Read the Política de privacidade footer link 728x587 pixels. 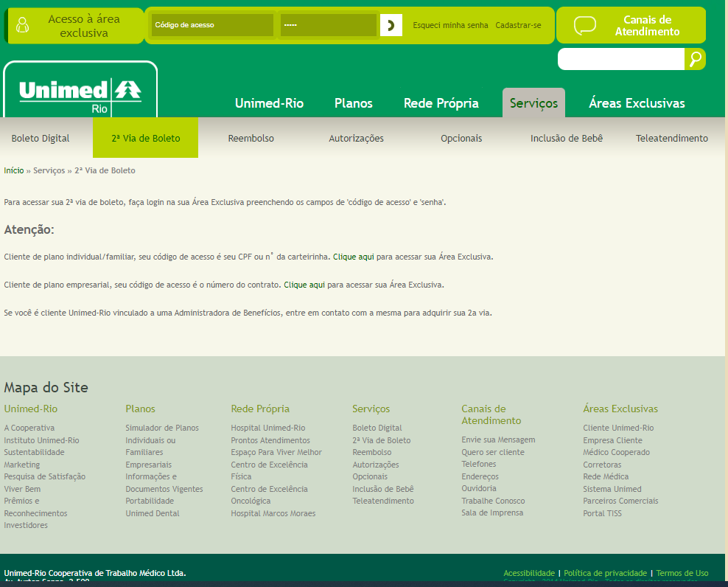(606, 573)
